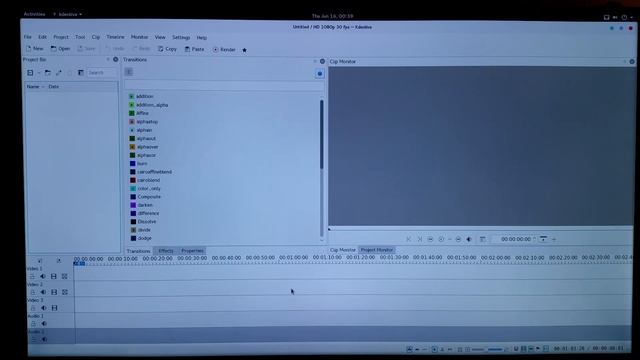Select the addition transition

tap(141, 96)
